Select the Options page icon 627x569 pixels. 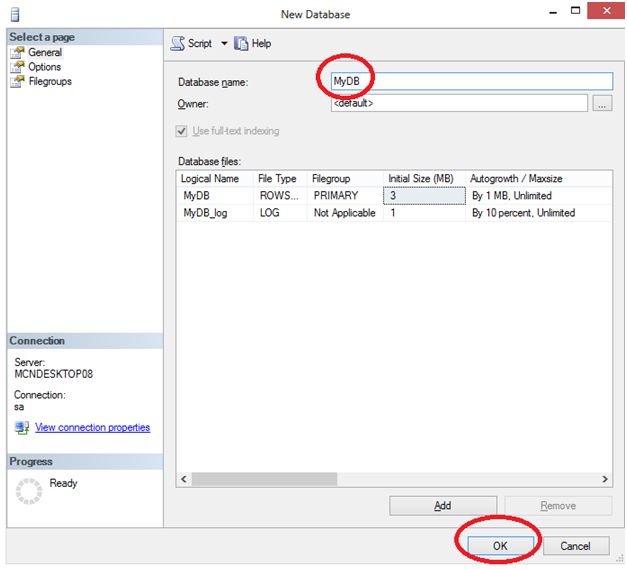17,67
